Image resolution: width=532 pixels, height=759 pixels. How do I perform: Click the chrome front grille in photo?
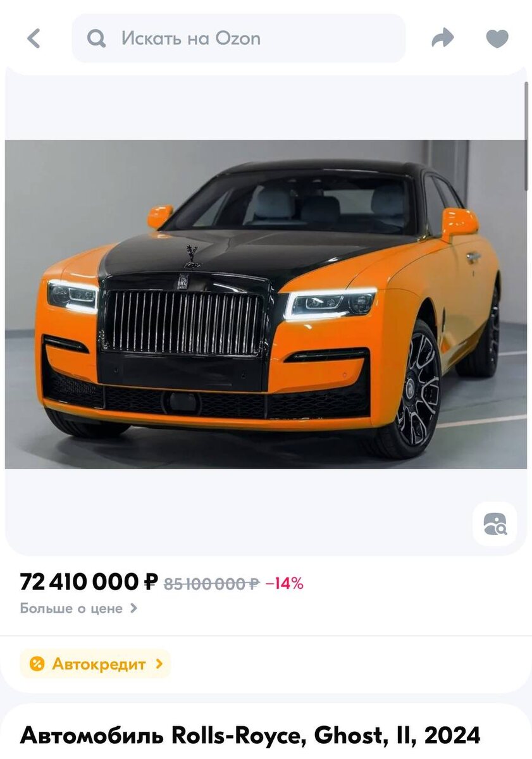pos(183,321)
